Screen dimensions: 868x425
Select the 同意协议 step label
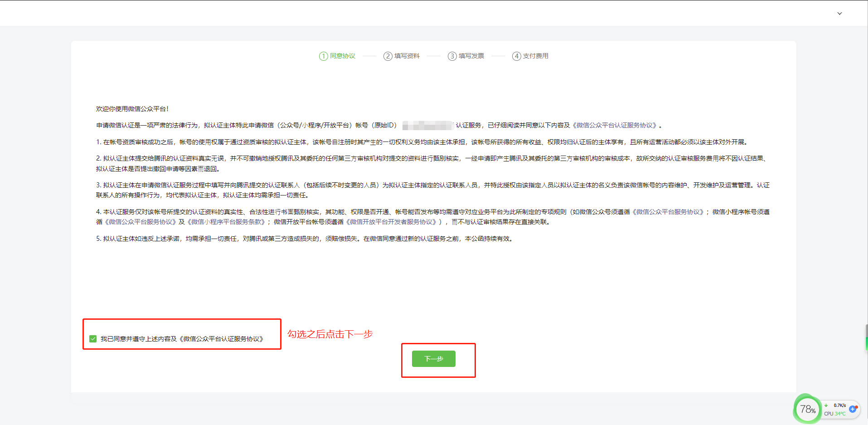(x=343, y=56)
